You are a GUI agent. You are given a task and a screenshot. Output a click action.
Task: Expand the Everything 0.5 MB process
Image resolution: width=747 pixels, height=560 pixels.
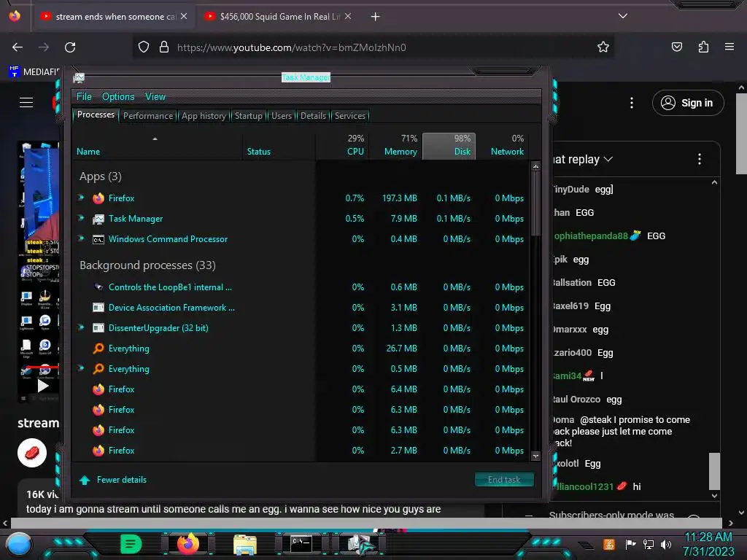click(x=82, y=368)
